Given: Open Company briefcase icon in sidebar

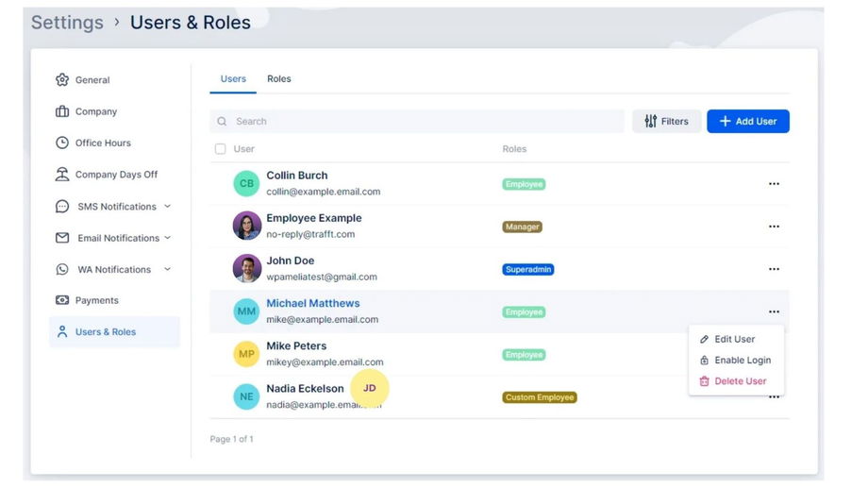Looking at the screenshot, I should [62, 111].
